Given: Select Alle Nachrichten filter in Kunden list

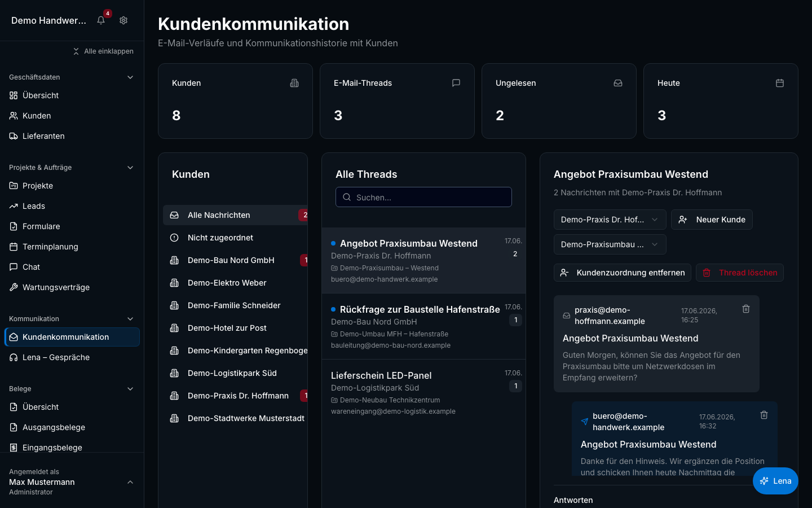Looking at the screenshot, I should tap(235, 215).
